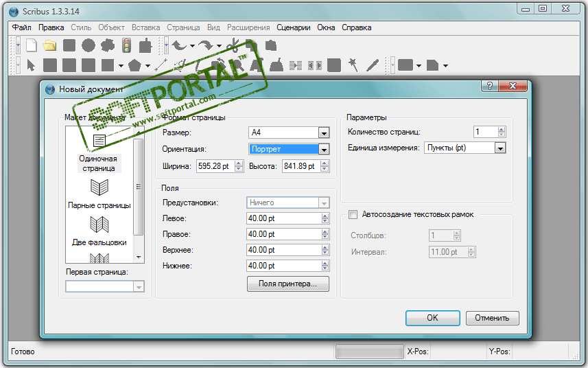Click the Ширина width stepper arrows
This screenshot has width=588, height=368.
pyautogui.click(x=239, y=166)
